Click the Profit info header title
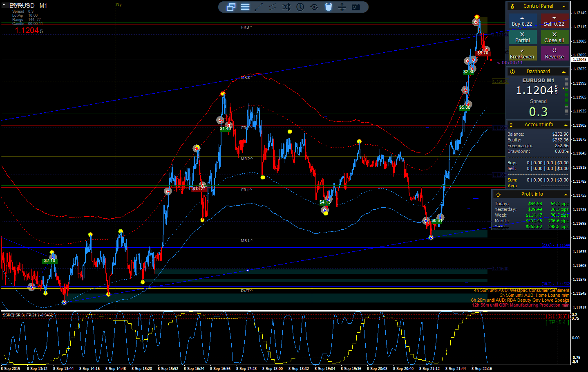Viewport: 588px width, 372px height. 532,194
